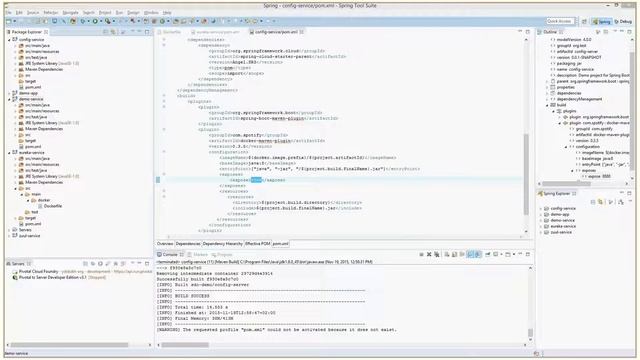Viewport: 640px width, 360px height.
Task: Open the Refactor menu
Action: (51, 13)
